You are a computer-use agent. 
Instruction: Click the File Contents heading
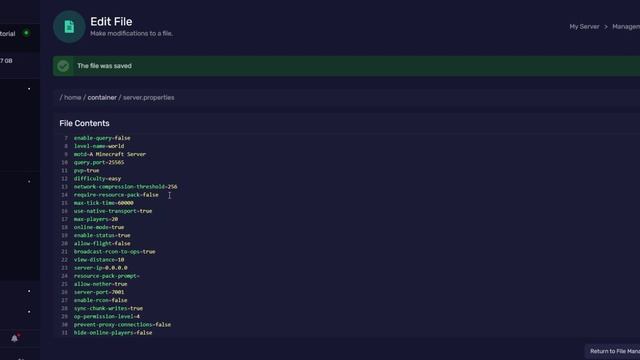pos(84,123)
